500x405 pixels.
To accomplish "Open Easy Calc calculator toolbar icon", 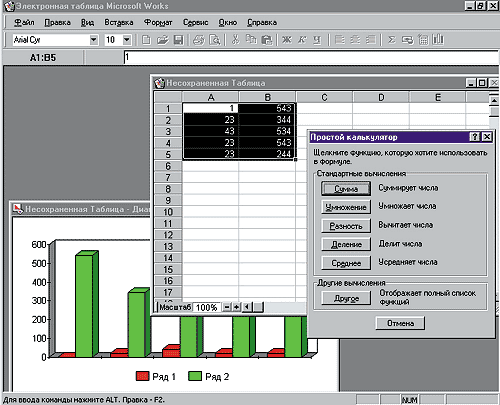I will click(x=423, y=40).
